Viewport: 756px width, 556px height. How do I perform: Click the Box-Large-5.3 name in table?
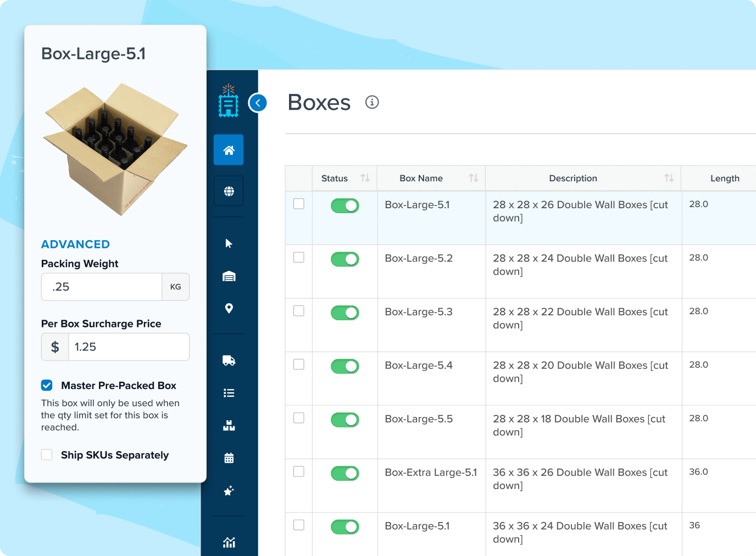[x=419, y=312]
